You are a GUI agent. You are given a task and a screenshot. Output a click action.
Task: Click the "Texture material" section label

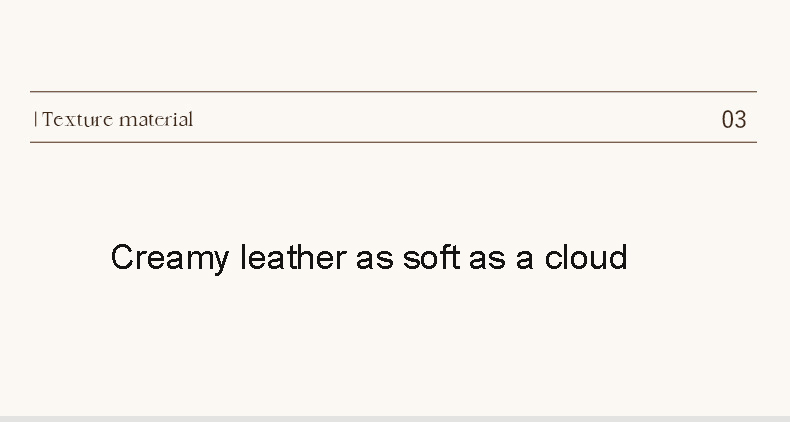click(117, 120)
